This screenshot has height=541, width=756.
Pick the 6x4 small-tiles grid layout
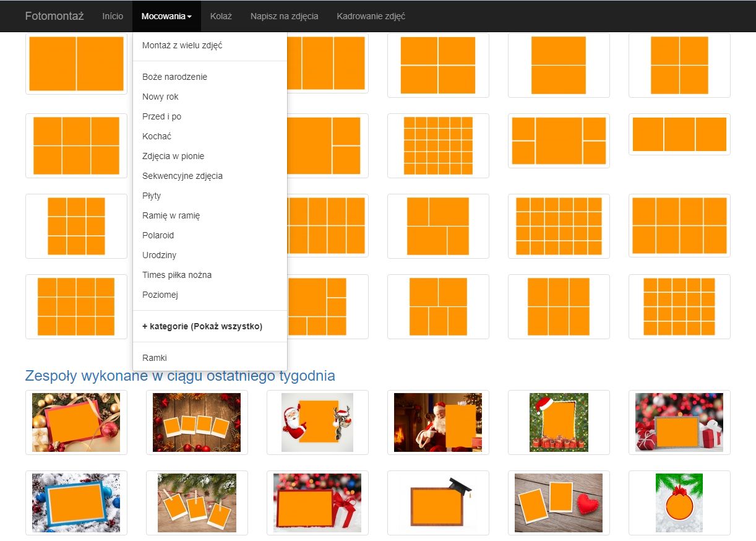point(559,226)
